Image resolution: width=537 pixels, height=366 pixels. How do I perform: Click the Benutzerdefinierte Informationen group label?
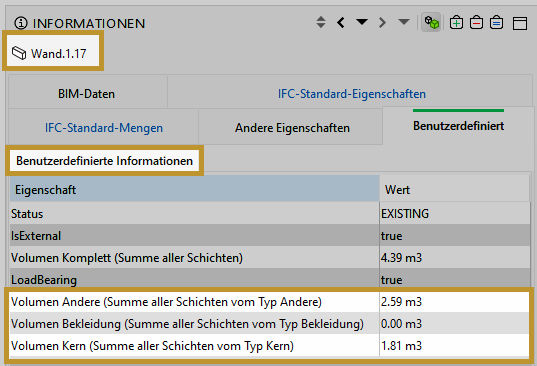[104, 161]
